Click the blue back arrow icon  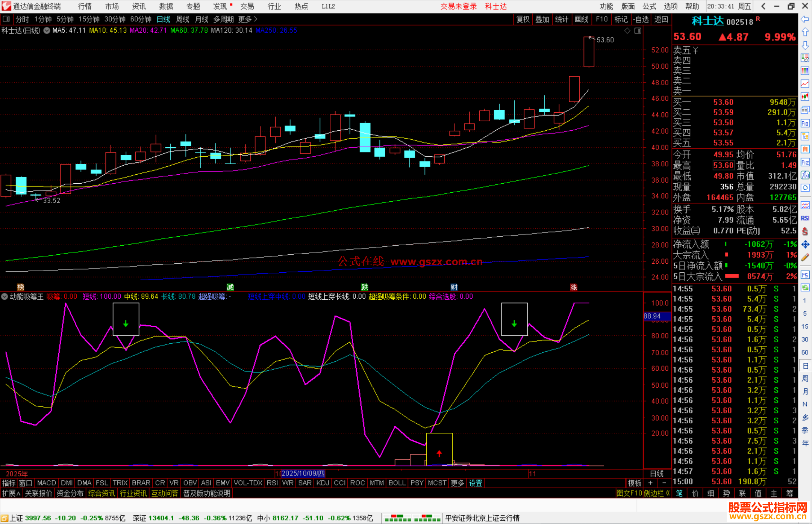pos(805,19)
